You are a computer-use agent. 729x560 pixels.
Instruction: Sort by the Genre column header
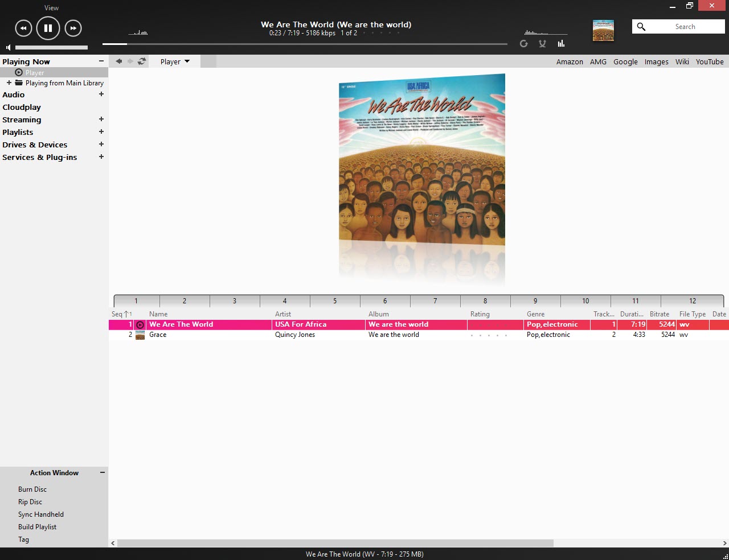pos(536,314)
